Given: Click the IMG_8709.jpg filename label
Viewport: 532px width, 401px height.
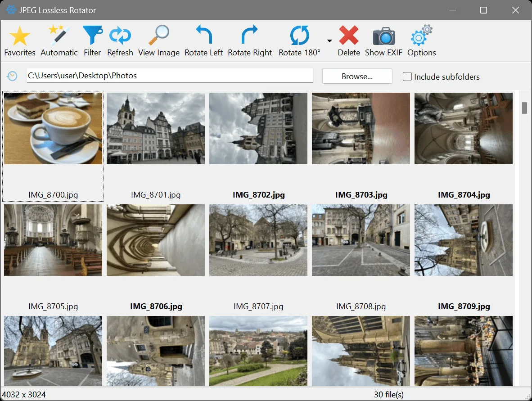Looking at the screenshot, I should (x=464, y=306).
